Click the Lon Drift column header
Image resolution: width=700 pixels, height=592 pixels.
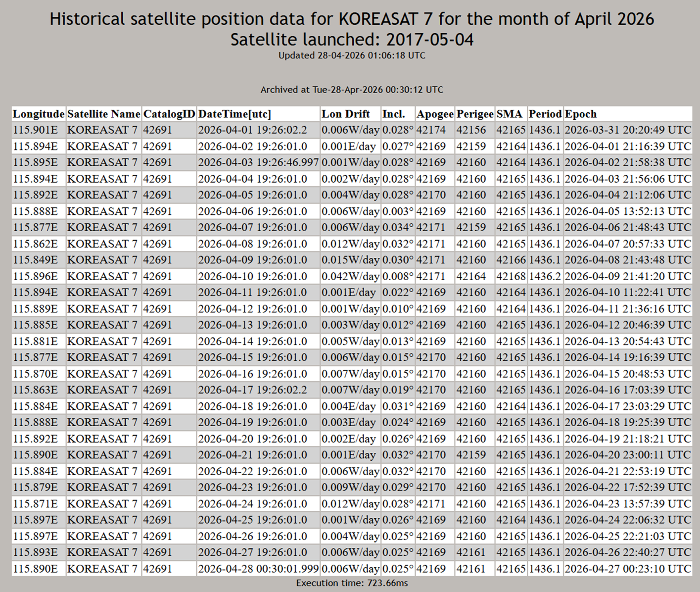(346, 114)
